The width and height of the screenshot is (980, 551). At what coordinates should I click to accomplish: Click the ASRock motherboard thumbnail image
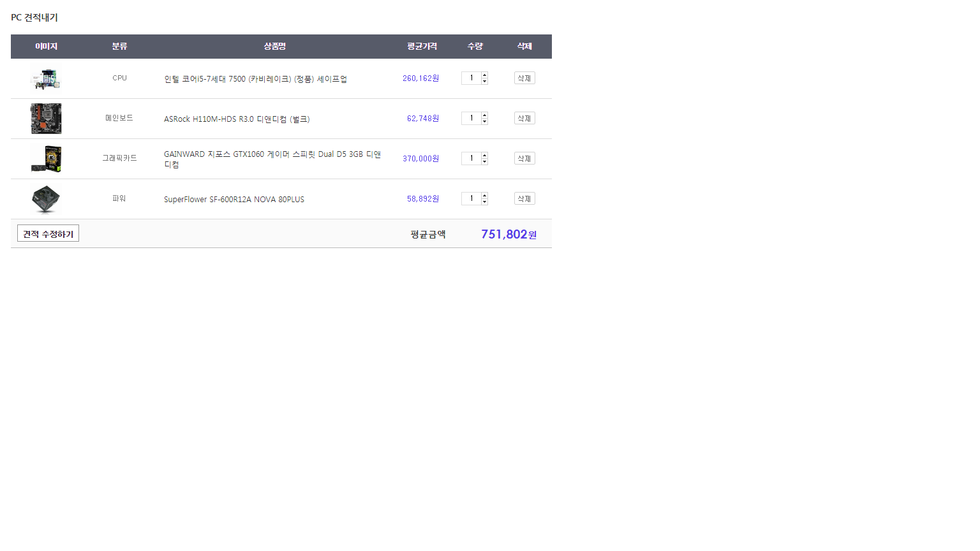click(x=46, y=119)
